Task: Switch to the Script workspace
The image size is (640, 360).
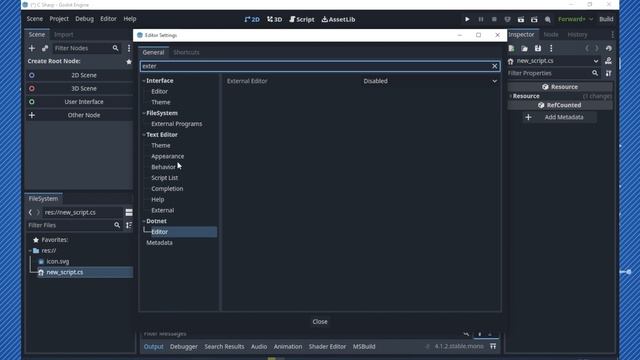Action: click(302, 19)
